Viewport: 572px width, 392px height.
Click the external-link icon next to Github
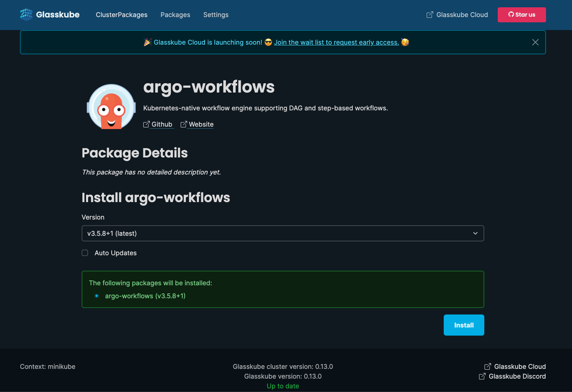coord(147,124)
